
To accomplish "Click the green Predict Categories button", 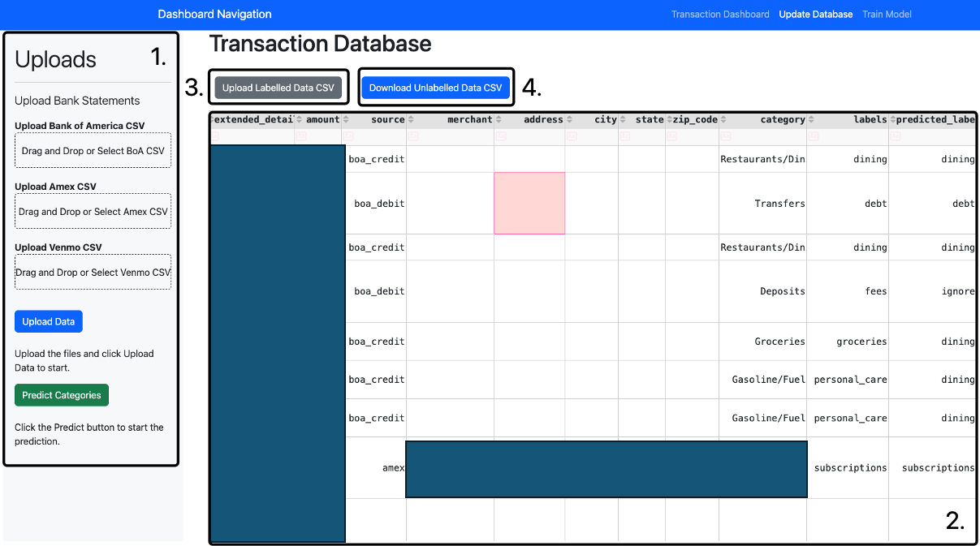I will point(62,395).
